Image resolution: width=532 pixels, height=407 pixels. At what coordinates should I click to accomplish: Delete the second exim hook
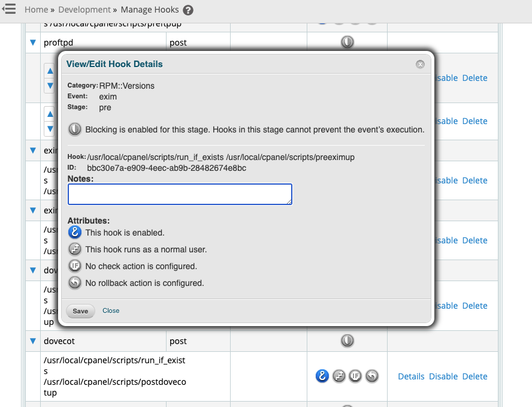click(x=474, y=241)
